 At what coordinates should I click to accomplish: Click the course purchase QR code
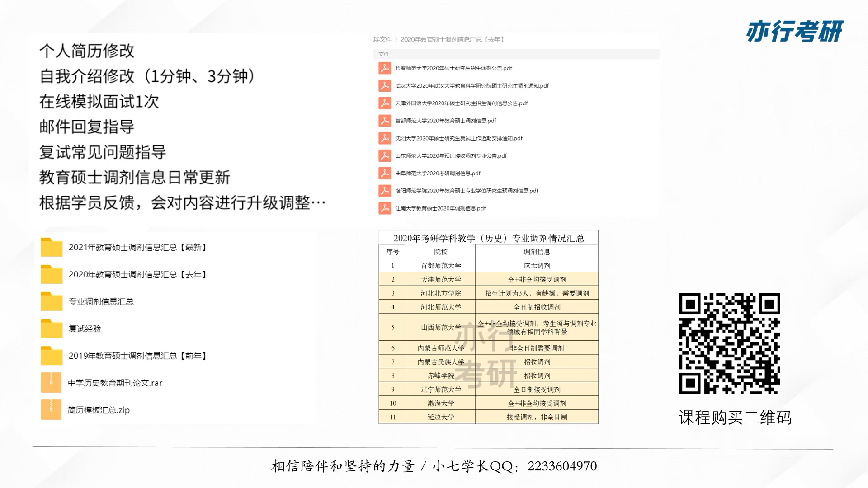pyautogui.click(x=730, y=344)
